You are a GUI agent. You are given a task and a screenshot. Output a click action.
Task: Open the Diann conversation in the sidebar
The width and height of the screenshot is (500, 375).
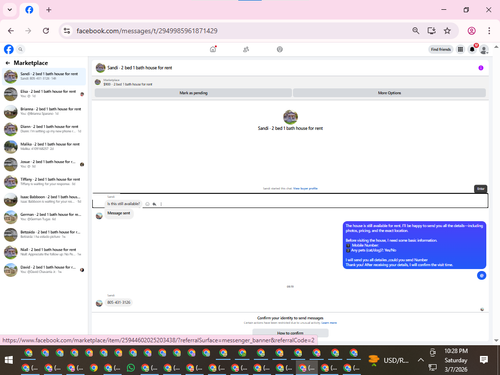pos(44,129)
